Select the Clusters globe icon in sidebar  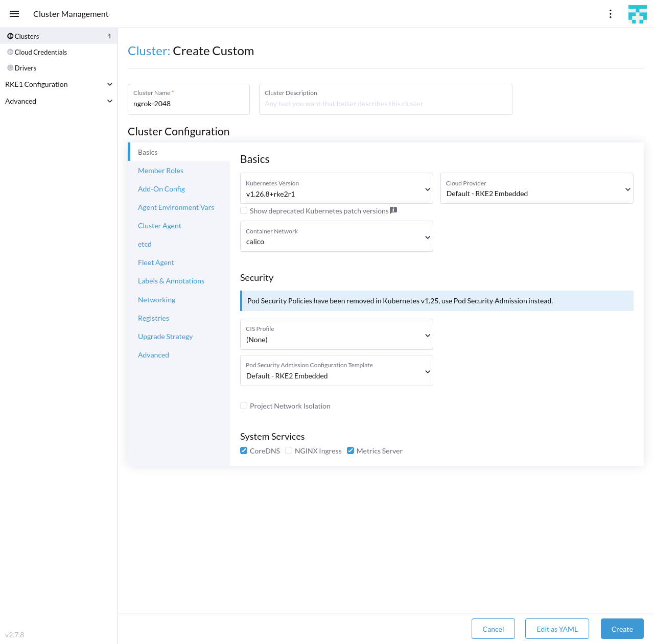coord(9,36)
